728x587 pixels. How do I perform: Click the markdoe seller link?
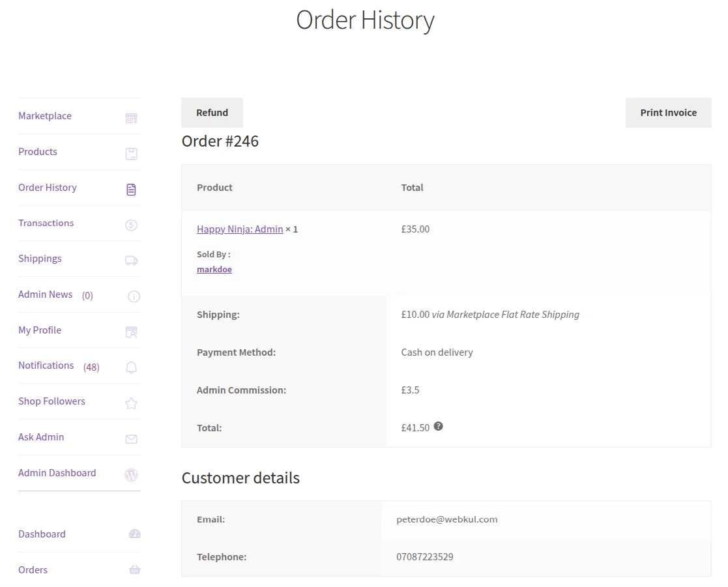tap(214, 269)
